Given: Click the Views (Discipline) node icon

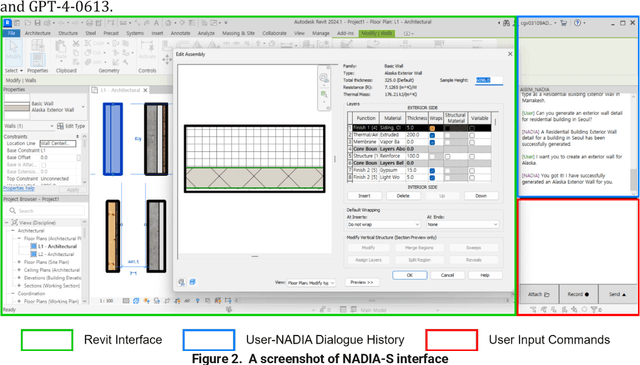Looking at the screenshot, I should point(15,223).
